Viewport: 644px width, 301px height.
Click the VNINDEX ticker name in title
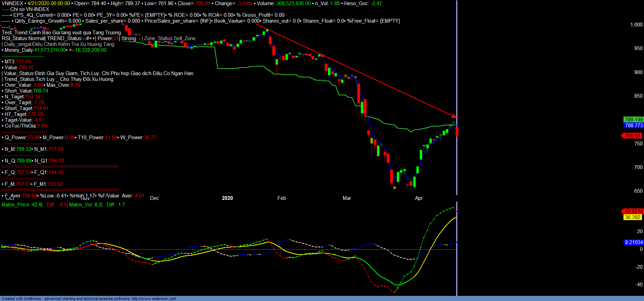[12, 3]
